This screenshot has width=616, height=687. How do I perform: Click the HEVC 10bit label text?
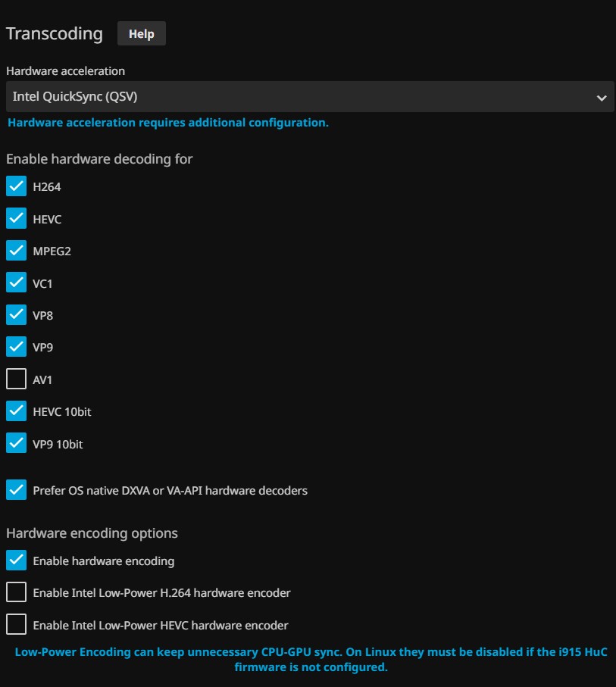[x=62, y=412]
